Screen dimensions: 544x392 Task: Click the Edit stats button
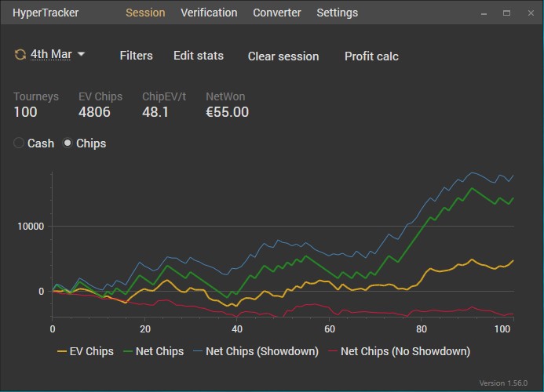pyautogui.click(x=199, y=56)
